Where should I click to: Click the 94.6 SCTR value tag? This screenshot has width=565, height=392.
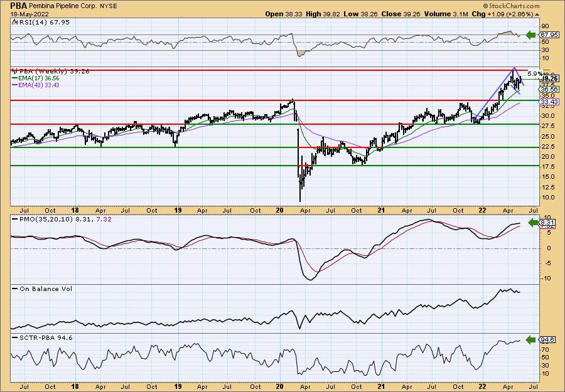[x=548, y=340]
